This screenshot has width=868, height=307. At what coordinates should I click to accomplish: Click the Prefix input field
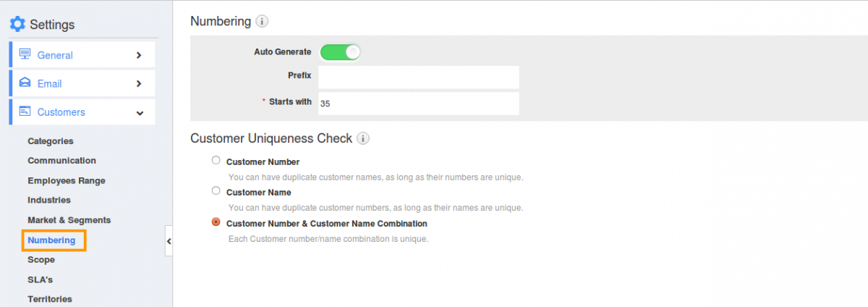[x=418, y=77]
